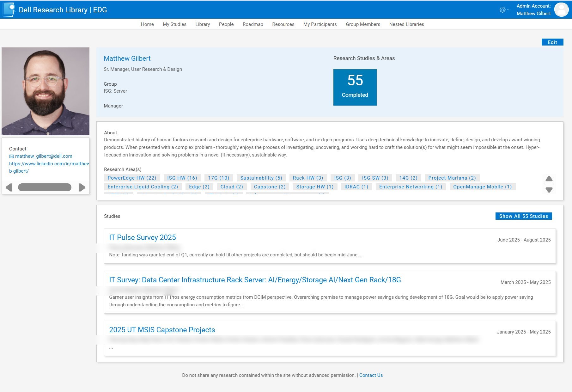Open the settings gear menu

pyautogui.click(x=504, y=10)
